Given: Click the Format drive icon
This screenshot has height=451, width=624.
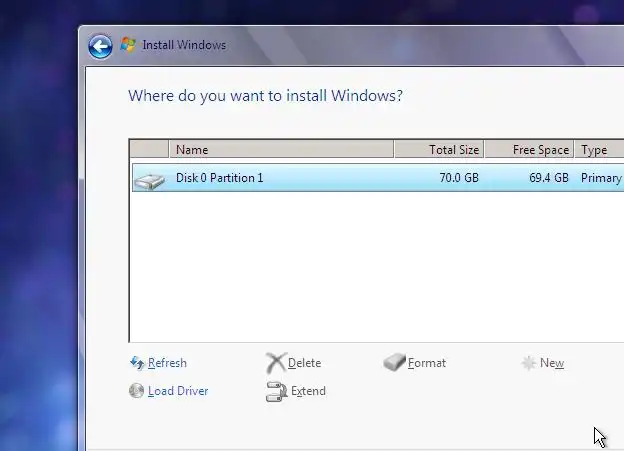Looking at the screenshot, I should coord(394,362).
